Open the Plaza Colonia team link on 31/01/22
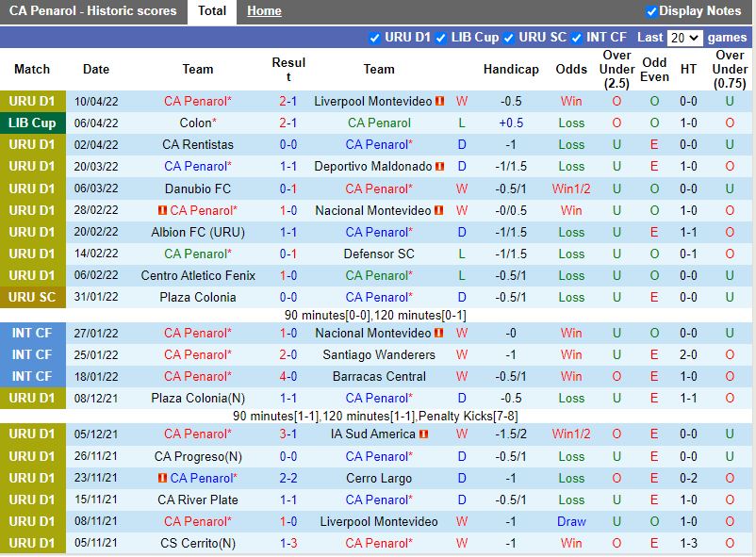 click(x=198, y=297)
